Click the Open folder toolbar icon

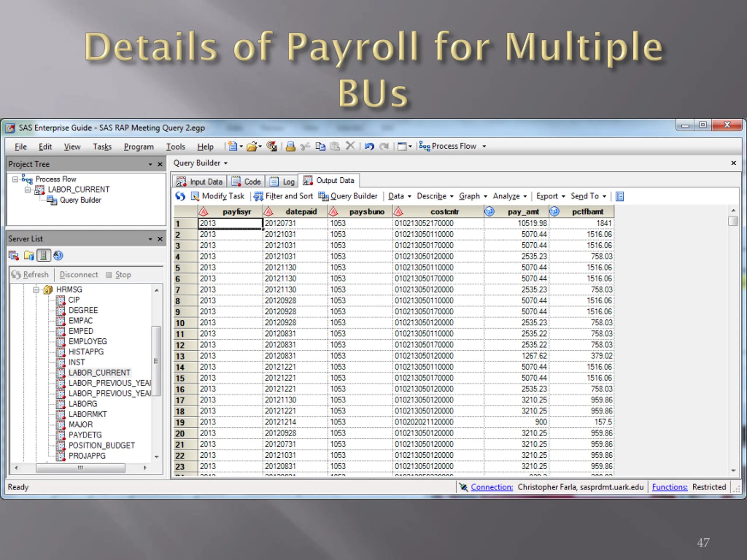tap(252, 146)
